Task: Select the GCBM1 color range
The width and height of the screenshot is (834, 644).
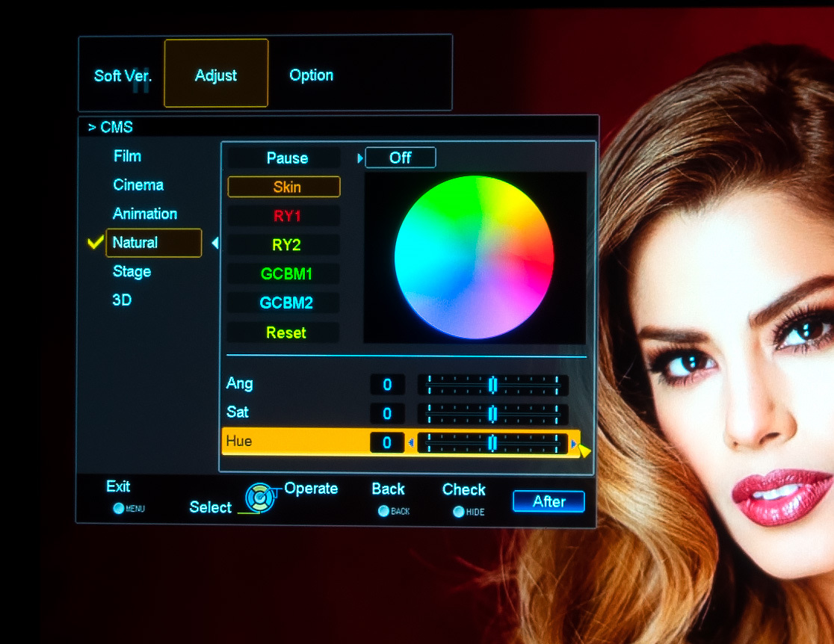Action: point(284,273)
